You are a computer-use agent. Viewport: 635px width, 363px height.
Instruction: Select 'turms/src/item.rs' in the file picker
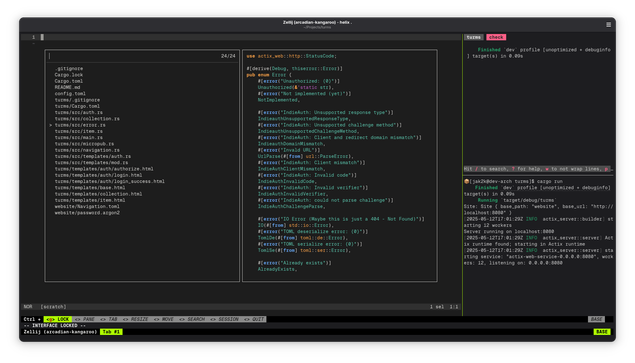point(79,131)
